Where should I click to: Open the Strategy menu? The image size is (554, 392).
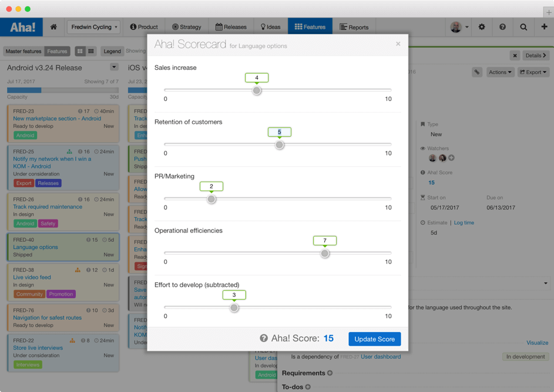click(186, 27)
